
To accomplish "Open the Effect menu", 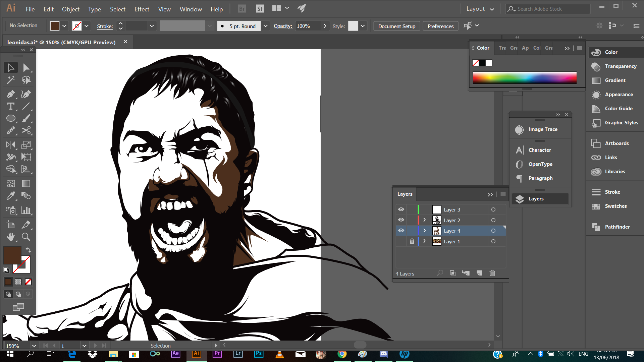I will [x=142, y=9].
